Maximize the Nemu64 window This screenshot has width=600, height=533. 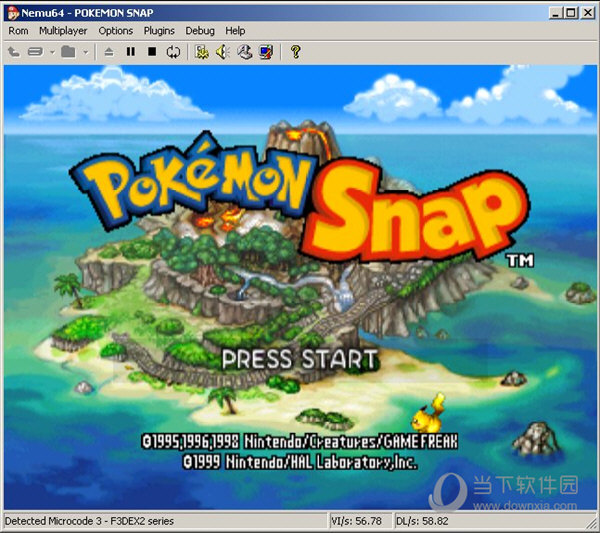[x=571, y=13]
